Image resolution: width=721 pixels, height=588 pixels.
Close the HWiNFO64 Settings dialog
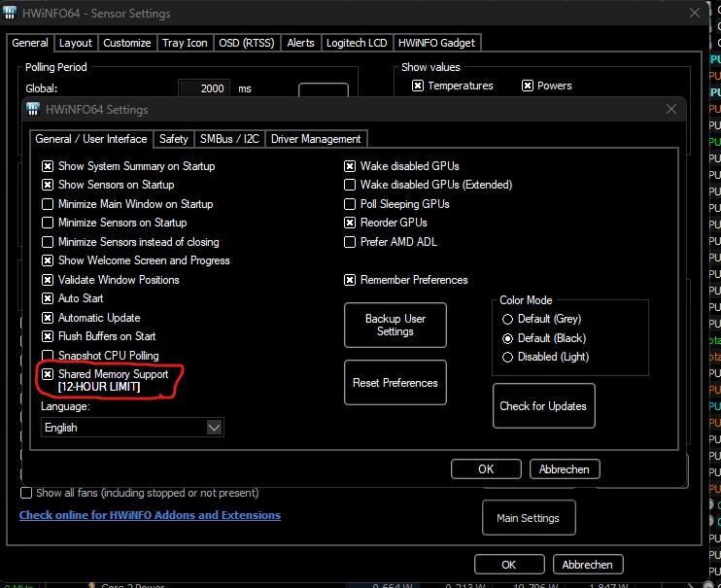click(670, 109)
